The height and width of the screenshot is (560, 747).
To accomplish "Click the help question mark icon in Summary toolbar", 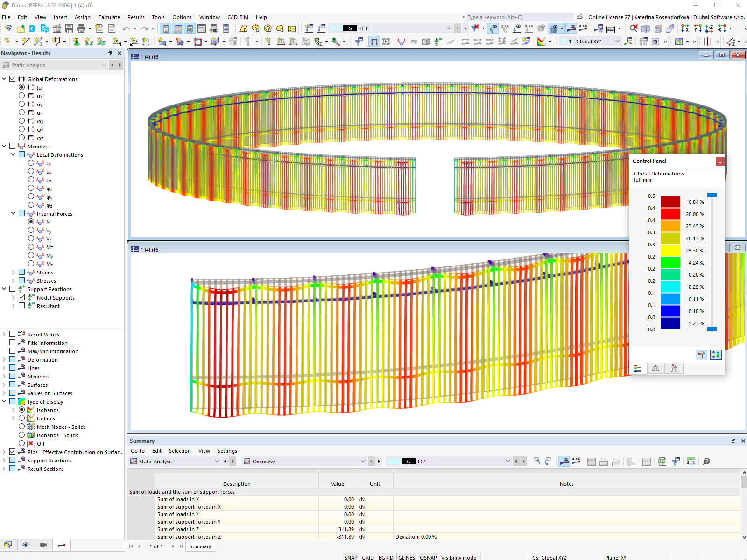I will pos(706,462).
